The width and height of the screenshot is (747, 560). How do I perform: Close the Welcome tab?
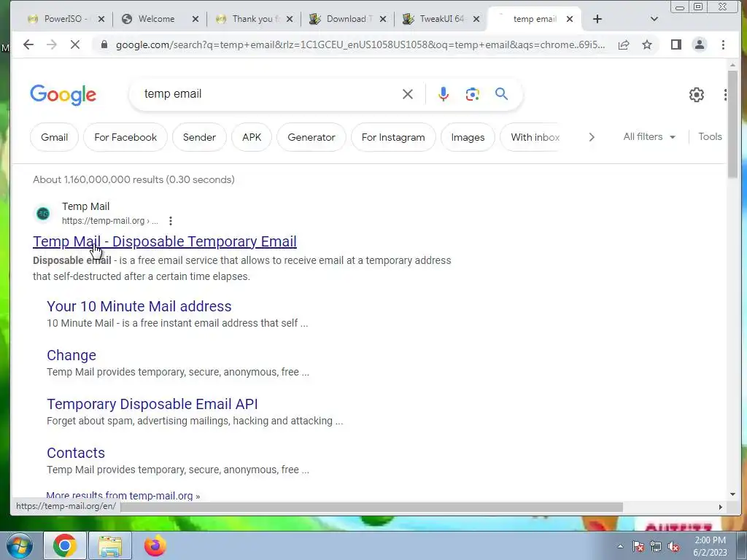196,19
